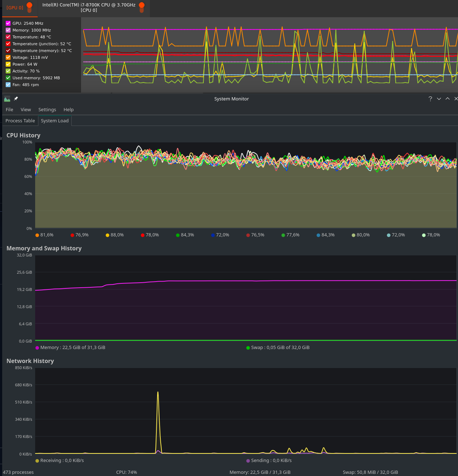Toggle the GPU: 2540 MHz checkbox
Image resolution: width=458 pixels, height=476 pixels.
coord(8,23)
